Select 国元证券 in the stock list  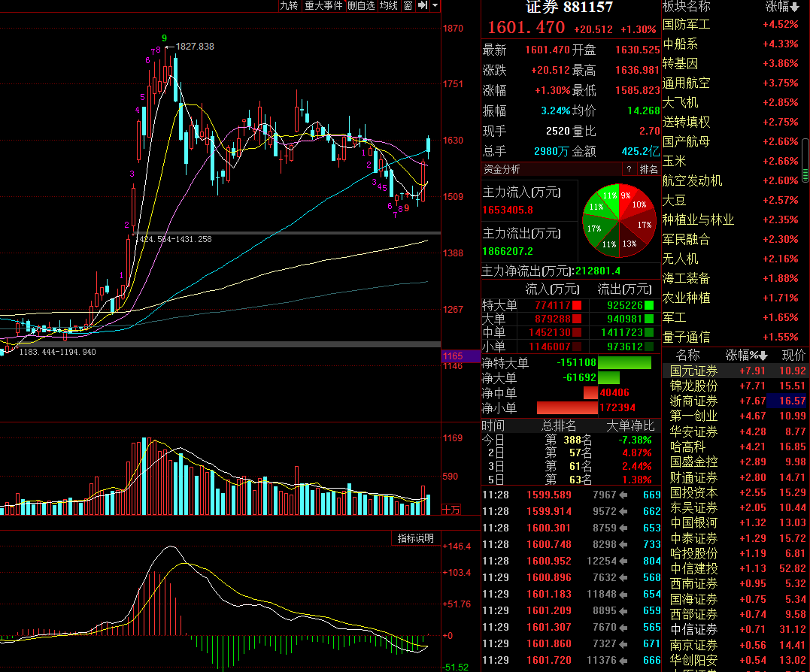point(693,371)
